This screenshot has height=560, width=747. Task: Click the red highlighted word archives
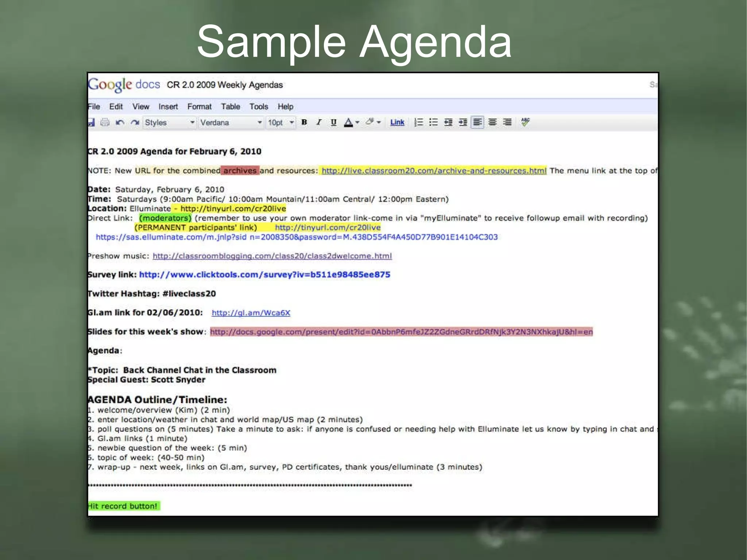coord(240,171)
